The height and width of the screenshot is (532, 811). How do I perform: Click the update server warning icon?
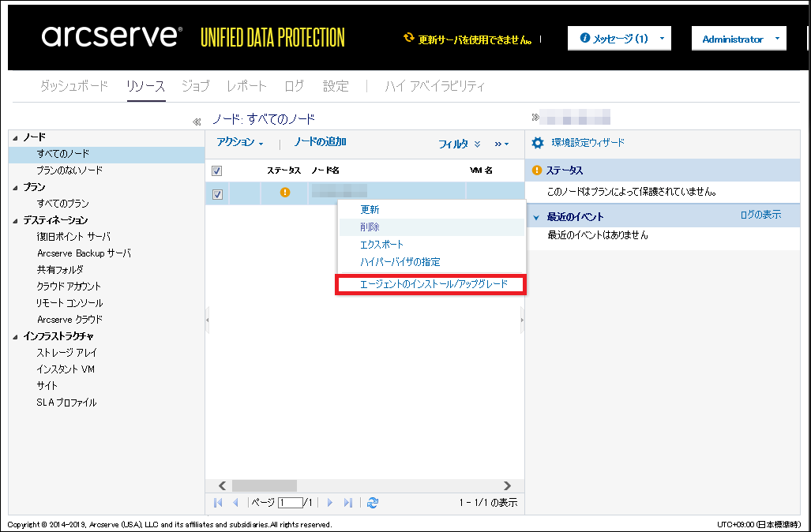408,38
